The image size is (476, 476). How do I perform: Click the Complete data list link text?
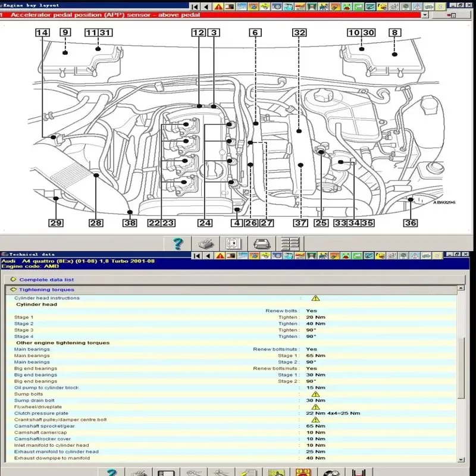(46, 279)
